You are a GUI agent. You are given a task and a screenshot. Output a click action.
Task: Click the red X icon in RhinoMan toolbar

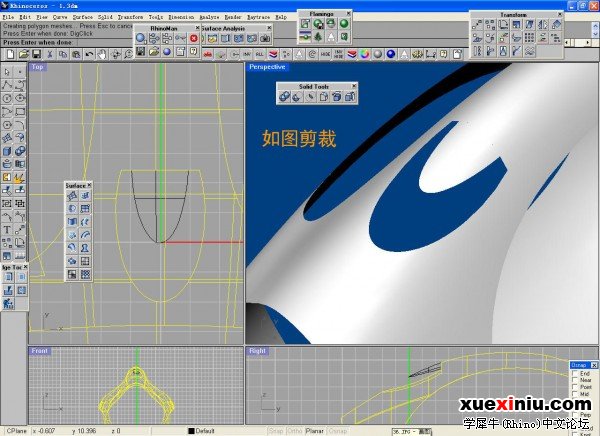194,38
